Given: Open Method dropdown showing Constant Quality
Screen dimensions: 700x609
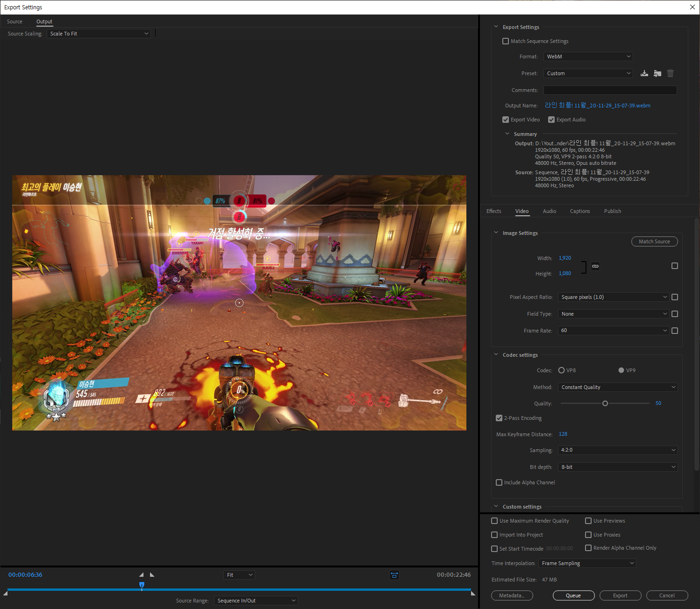Looking at the screenshot, I should 618,387.
